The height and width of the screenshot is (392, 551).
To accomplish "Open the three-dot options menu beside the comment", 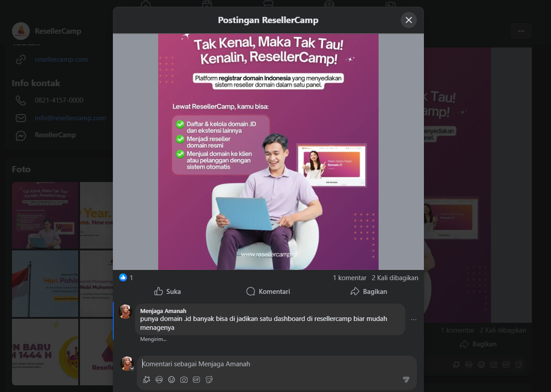I will point(414,320).
